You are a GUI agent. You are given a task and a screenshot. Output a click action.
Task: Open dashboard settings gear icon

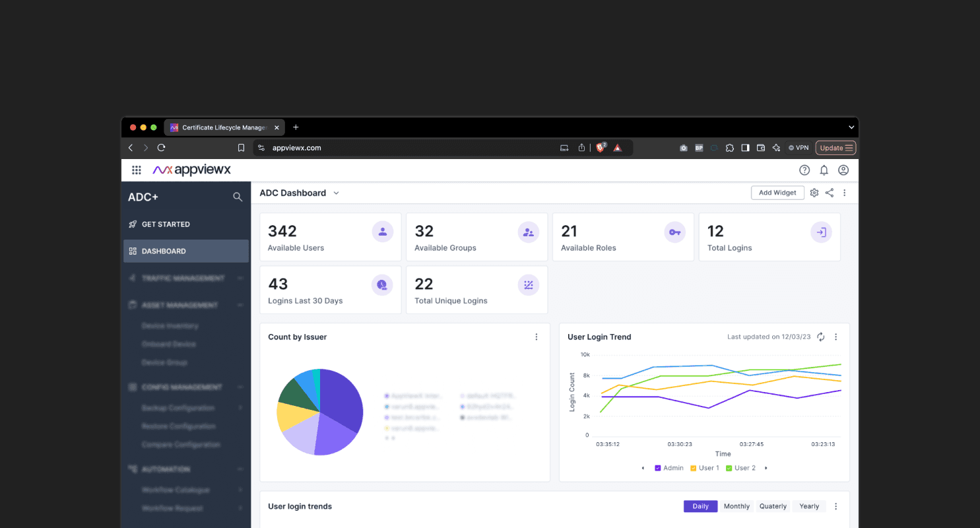814,193
